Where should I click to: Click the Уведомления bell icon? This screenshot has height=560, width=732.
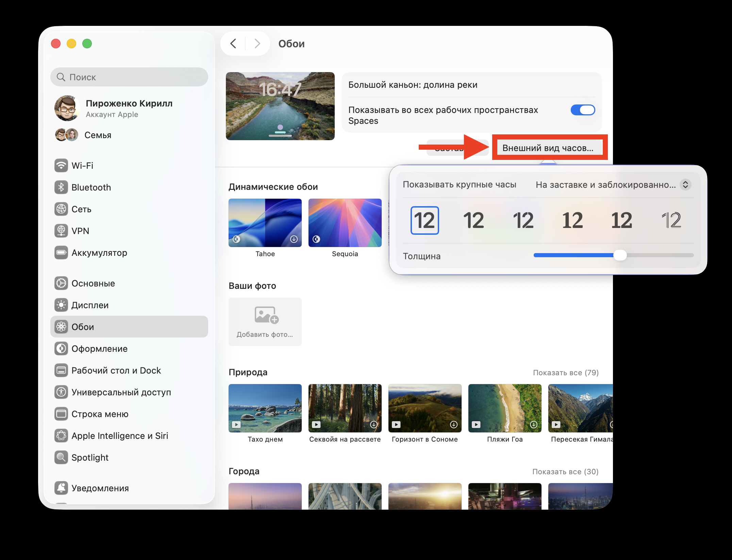(61, 488)
